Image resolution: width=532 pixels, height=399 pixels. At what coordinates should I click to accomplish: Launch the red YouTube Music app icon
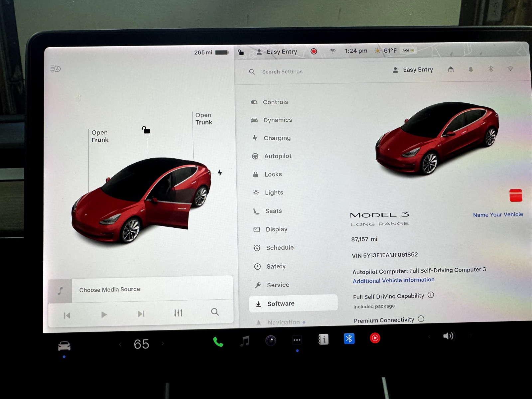[x=375, y=338]
